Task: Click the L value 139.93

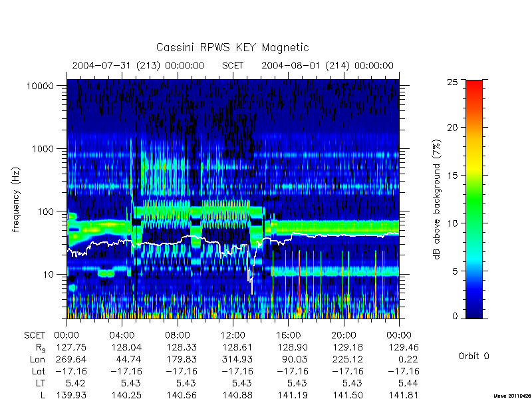Action: coord(71,395)
